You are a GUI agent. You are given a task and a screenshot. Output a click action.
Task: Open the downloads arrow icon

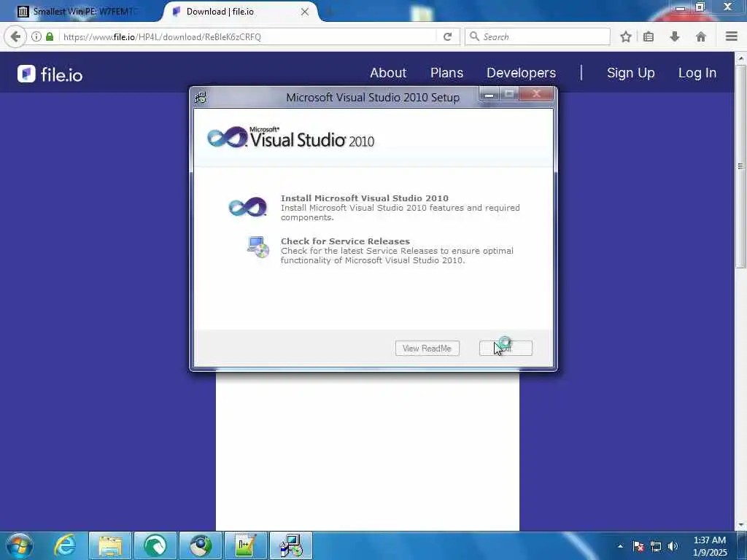(x=675, y=36)
